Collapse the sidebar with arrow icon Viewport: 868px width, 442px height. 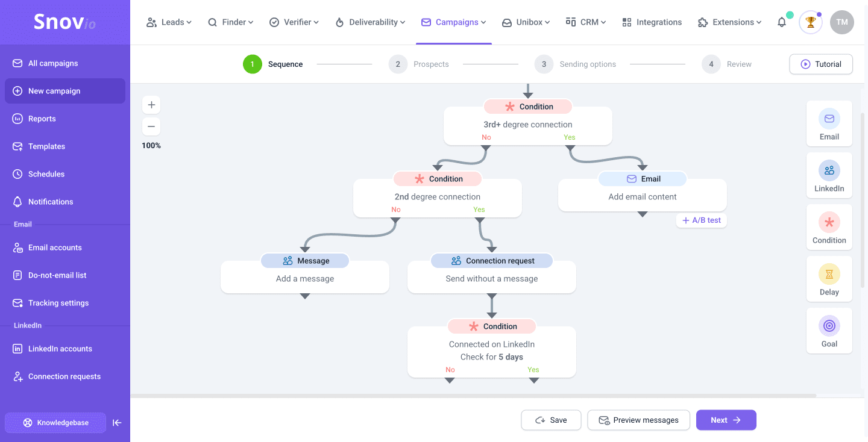click(117, 423)
